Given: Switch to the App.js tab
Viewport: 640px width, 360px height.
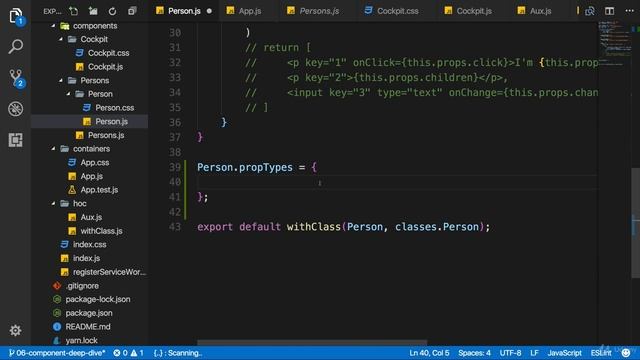Looking at the screenshot, I should (249, 11).
